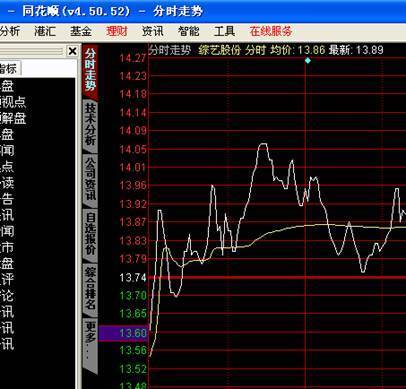
Task: Click the 13.83 price axis label
Action: pyautogui.click(x=133, y=240)
